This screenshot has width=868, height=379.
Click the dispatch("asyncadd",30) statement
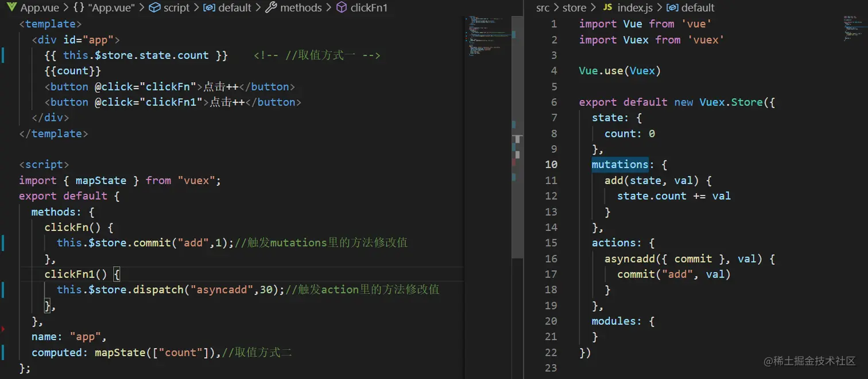[171, 290]
